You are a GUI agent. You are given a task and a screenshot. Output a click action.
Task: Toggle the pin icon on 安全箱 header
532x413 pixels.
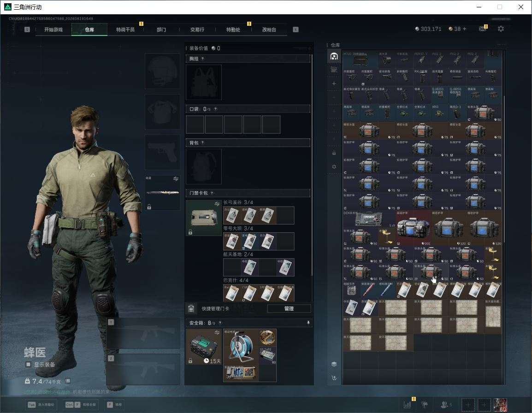click(x=308, y=323)
